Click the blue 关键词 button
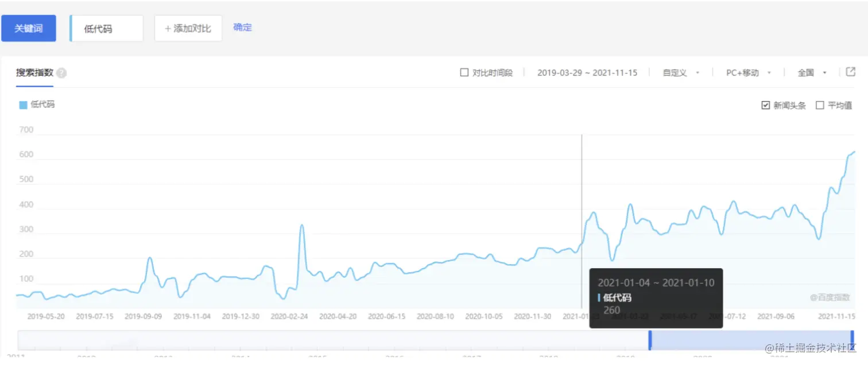 pos(29,29)
